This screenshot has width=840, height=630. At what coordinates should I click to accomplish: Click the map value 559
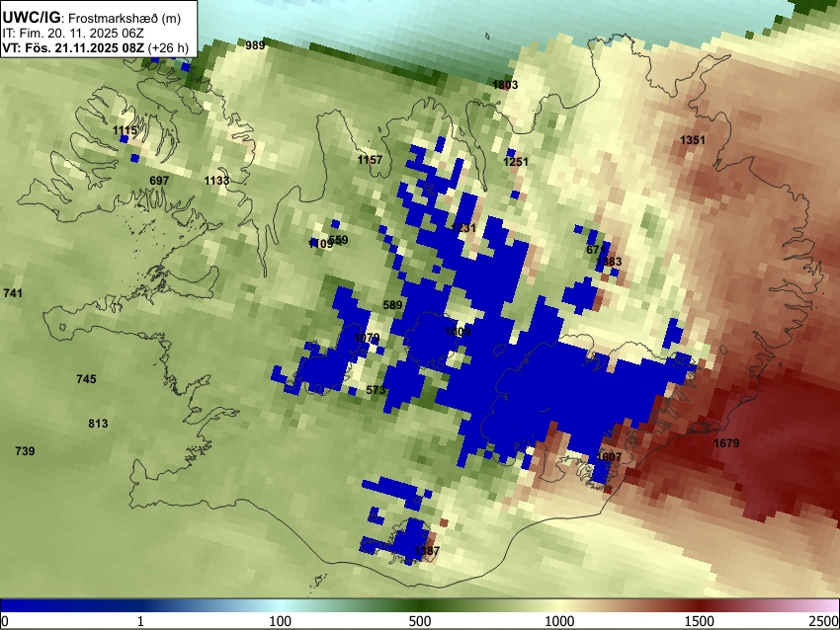[339, 240]
